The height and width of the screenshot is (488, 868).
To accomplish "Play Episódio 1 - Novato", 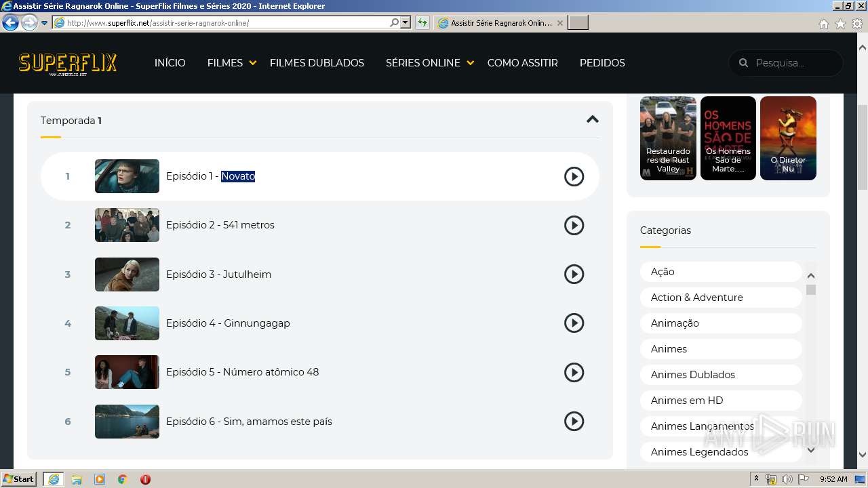I will pos(574,176).
